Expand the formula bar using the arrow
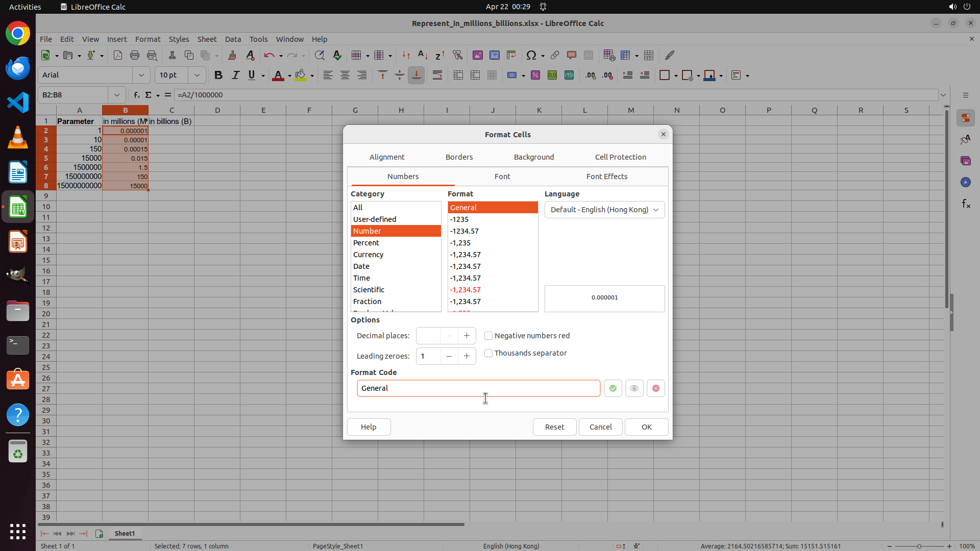Viewport: 980px width, 551px height. [943, 95]
